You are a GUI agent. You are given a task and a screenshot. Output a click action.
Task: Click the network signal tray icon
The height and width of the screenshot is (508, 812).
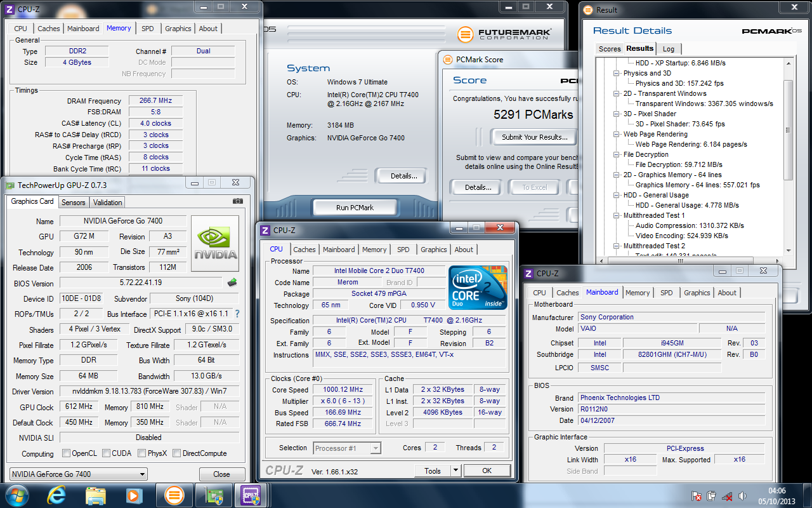coord(727,496)
